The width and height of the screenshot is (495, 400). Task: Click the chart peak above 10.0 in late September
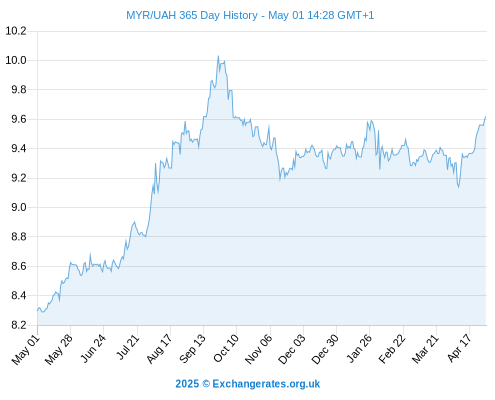pyautogui.click(x=218, y=56)
